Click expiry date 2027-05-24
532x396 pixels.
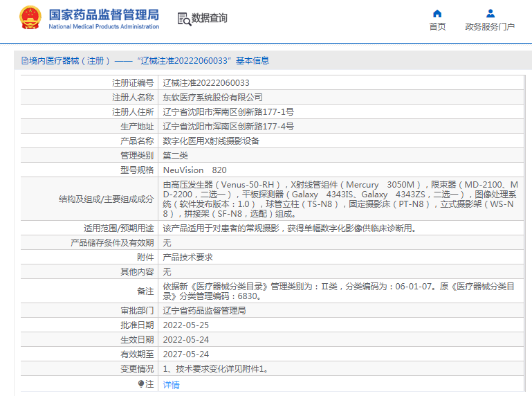click(186, 354)
